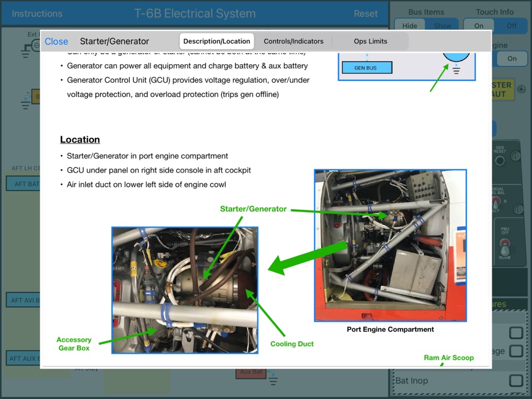Screen dimensions: 532x399
Task: Tap the Bat Inop failure label
Action: click(x=411, y=381)
